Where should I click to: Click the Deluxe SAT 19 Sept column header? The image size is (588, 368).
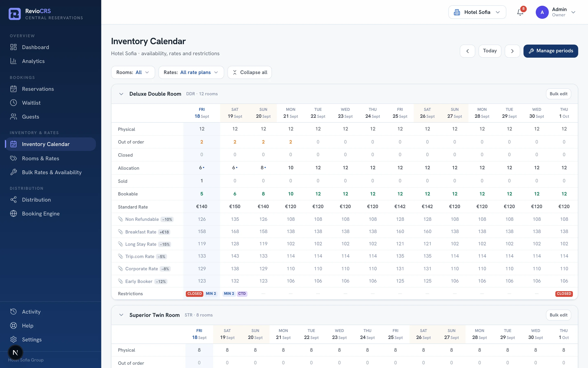[x=235, y=113]
